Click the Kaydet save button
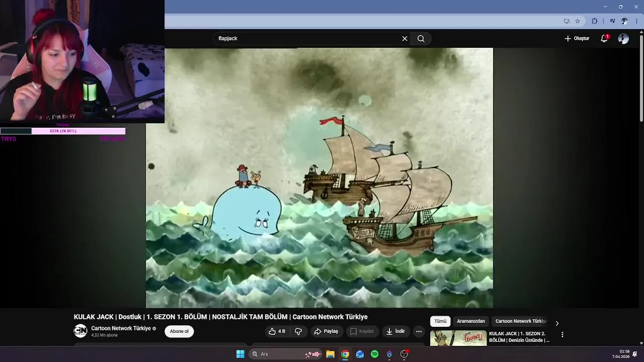This screenshot has height=362, width=644. [x=362, y=331]
